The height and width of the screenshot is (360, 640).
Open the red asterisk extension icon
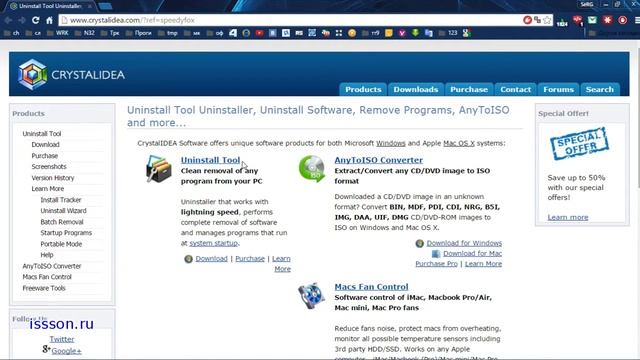(x=607, y=20)
